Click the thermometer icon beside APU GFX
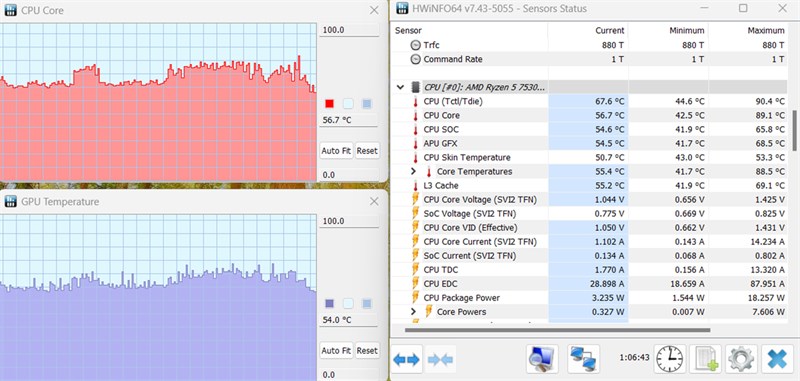The height and width of the screenshot is (381, 800). click(416, 143)
